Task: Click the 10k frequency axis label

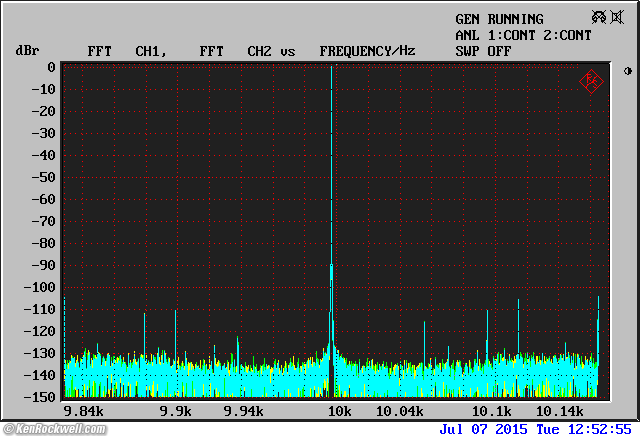Action: coord(339,411)
